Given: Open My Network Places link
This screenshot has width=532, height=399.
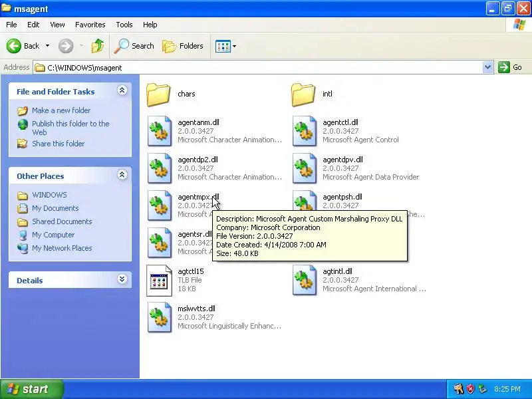Looking at the screenshot, I should click(x=62, y=248).
